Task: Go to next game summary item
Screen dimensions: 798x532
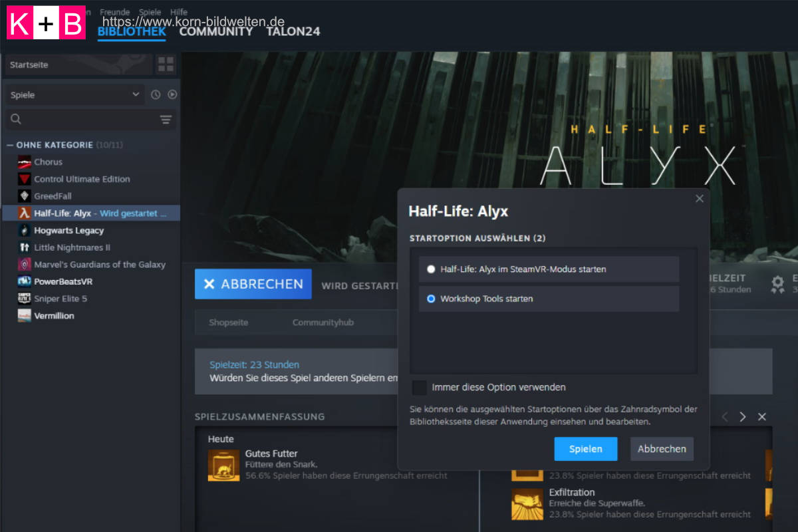Action: point(743,417)
